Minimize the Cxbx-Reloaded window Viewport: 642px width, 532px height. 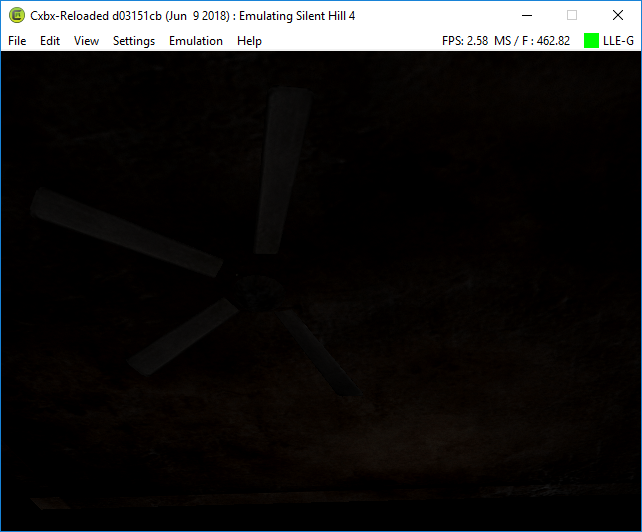[x=527, y=16]
